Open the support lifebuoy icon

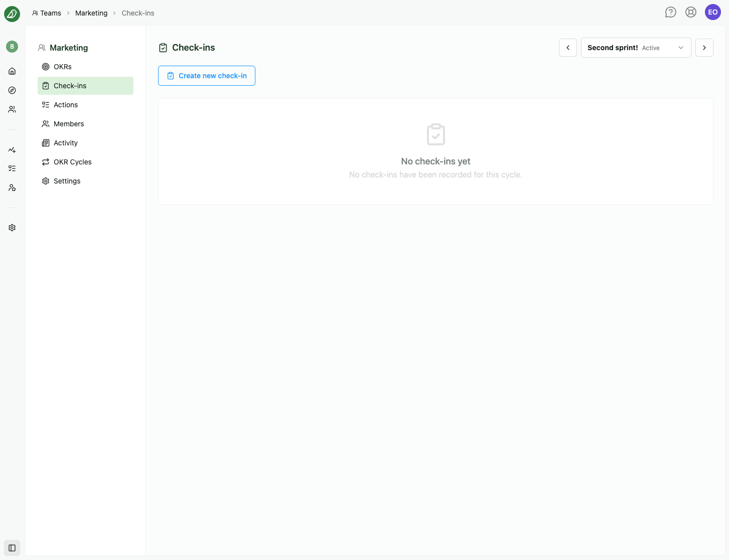[691, 12]
